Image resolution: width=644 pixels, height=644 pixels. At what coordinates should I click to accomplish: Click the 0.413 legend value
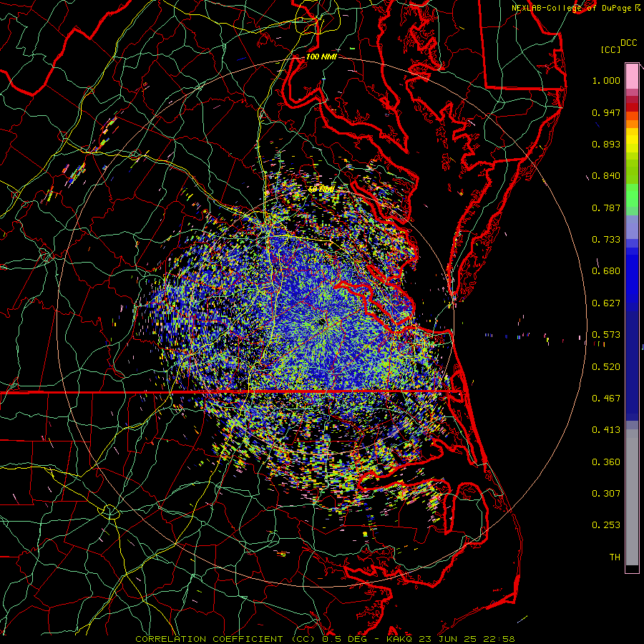pyautogui.click(x=606, y=430)
